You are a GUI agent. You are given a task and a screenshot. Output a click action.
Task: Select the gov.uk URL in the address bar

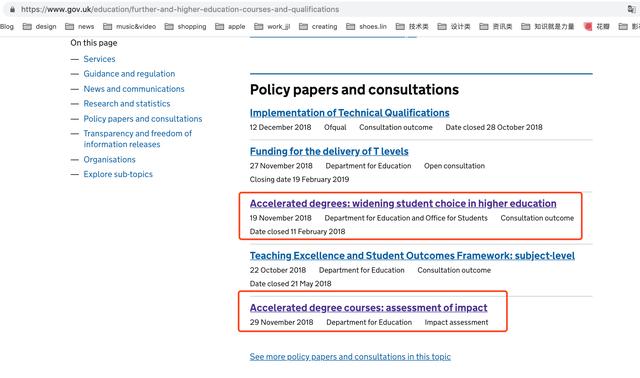coord(180,9)
